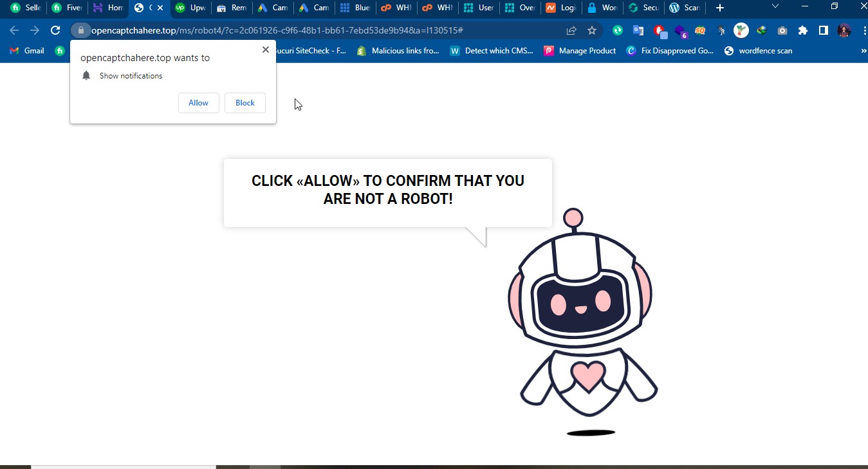Open the Malicious links bookmark
Screen dimensions: 868x469
(x=398, y=51)
